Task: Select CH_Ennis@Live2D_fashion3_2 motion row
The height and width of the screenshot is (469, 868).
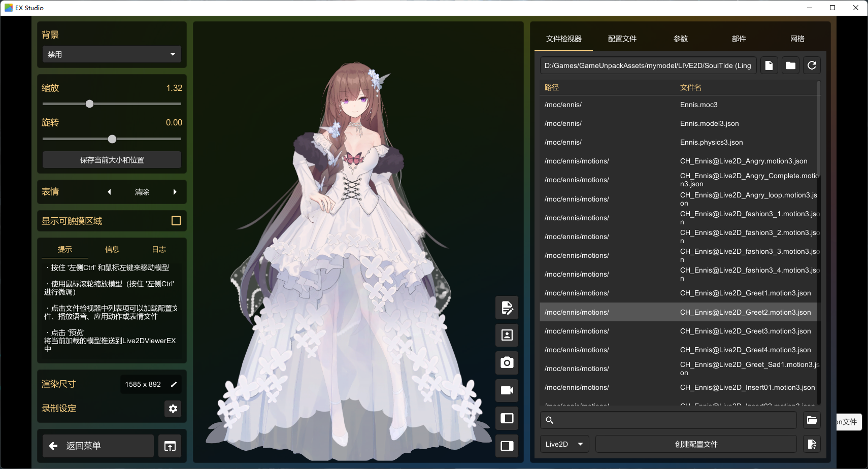Action: (679, 237)
